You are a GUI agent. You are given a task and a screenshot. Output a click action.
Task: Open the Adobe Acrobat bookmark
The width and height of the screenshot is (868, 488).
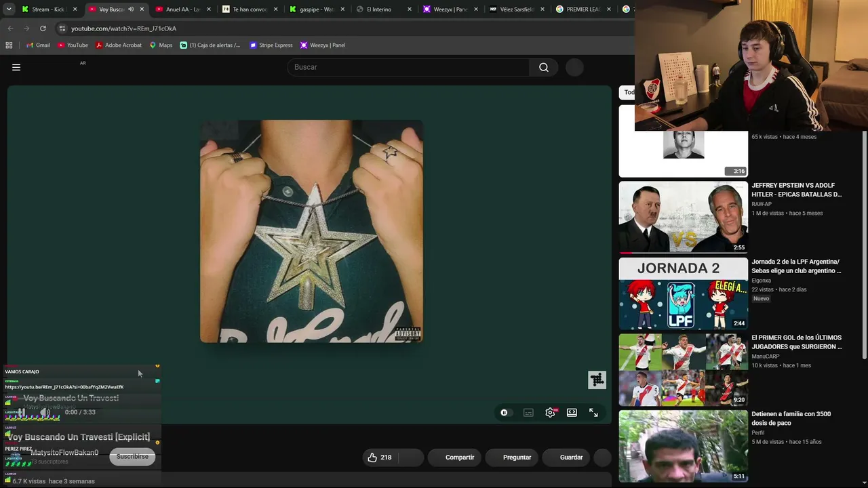119,45
